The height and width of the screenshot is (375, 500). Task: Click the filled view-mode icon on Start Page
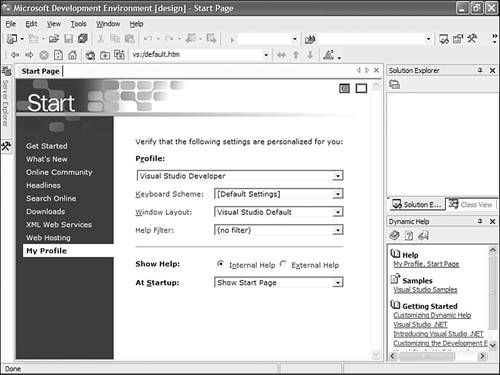(x=344, y=88)
